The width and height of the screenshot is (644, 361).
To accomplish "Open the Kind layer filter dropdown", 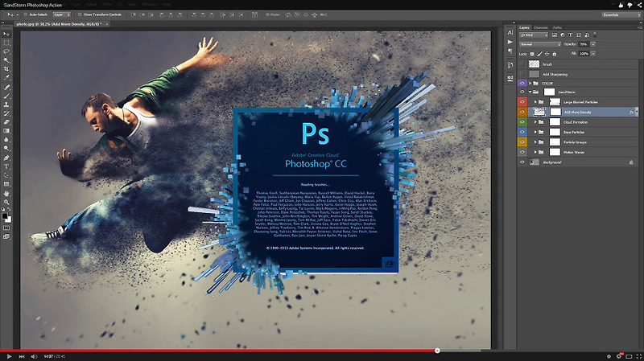I will [x=534, y=35].
